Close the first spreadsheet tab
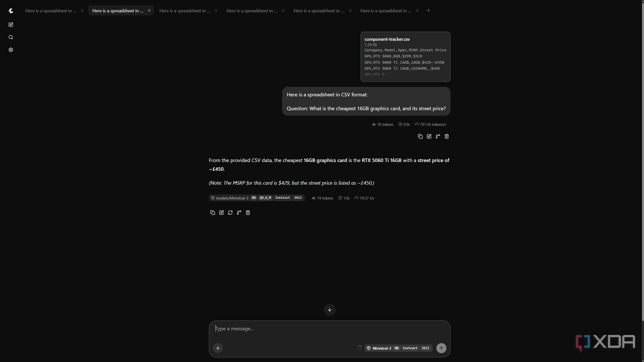 (82, 11)
